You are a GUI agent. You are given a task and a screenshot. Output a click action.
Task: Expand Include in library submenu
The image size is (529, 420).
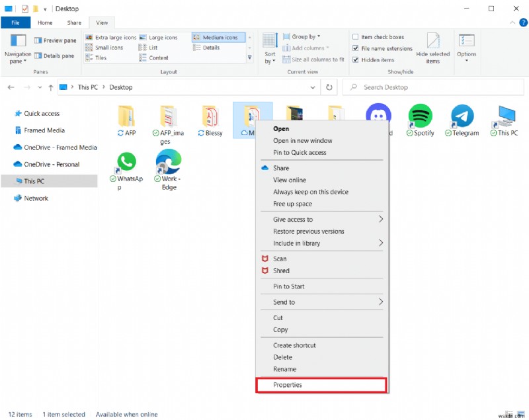pyautogui.click(x=322, y=243)
